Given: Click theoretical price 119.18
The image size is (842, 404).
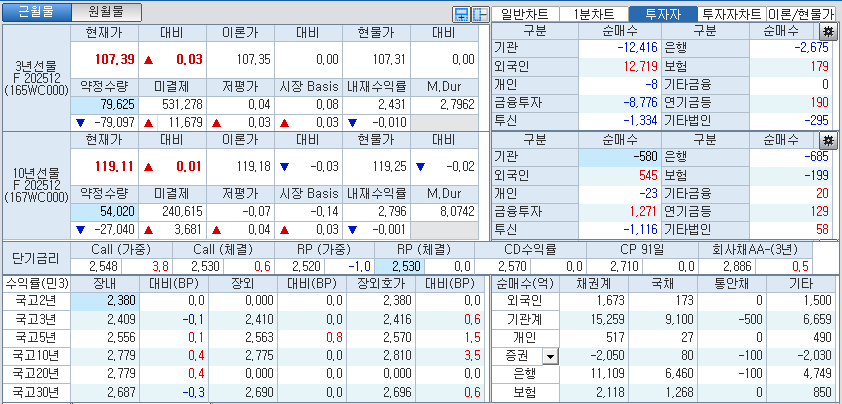Looking at the screenshot, I should (253, 168).
